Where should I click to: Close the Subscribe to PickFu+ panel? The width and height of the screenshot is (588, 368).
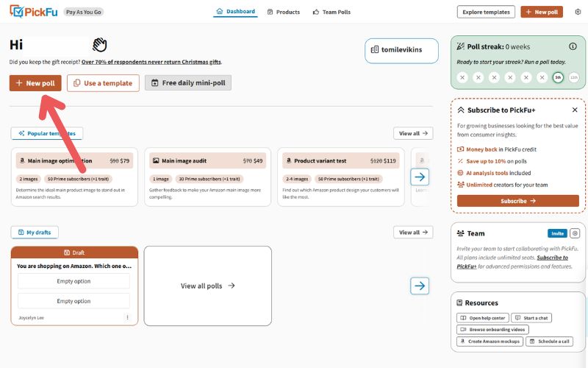point(575,110)
